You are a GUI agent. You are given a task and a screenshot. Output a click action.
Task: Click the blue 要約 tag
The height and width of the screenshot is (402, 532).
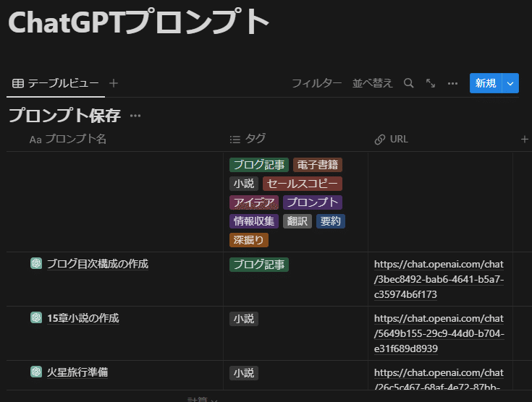[x=331, y=221]
